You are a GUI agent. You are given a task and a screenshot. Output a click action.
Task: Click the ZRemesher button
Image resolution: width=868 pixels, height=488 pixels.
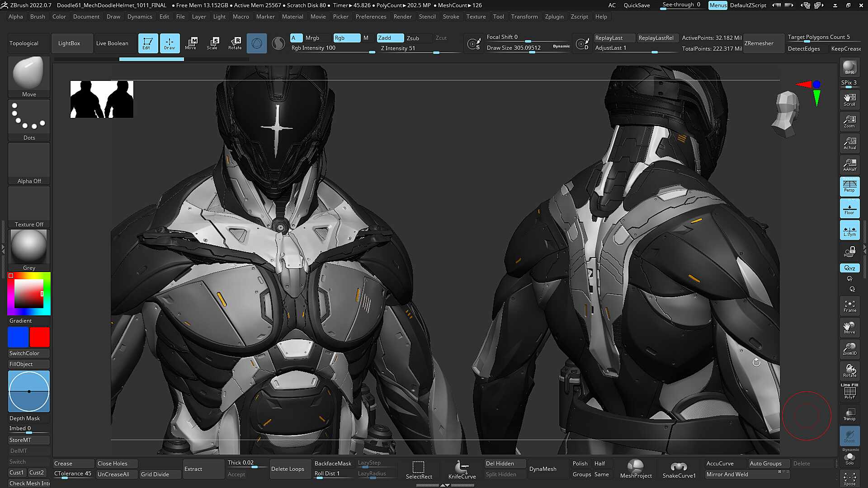click(764, 43)
